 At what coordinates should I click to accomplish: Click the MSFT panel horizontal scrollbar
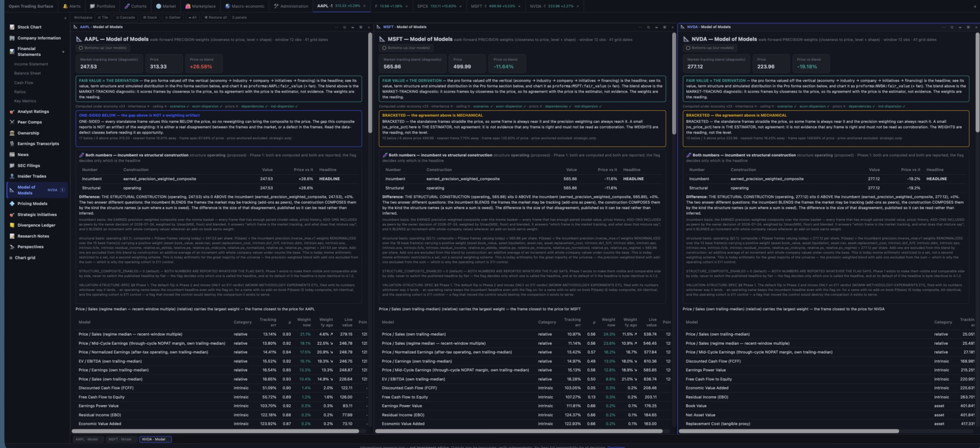519,431
